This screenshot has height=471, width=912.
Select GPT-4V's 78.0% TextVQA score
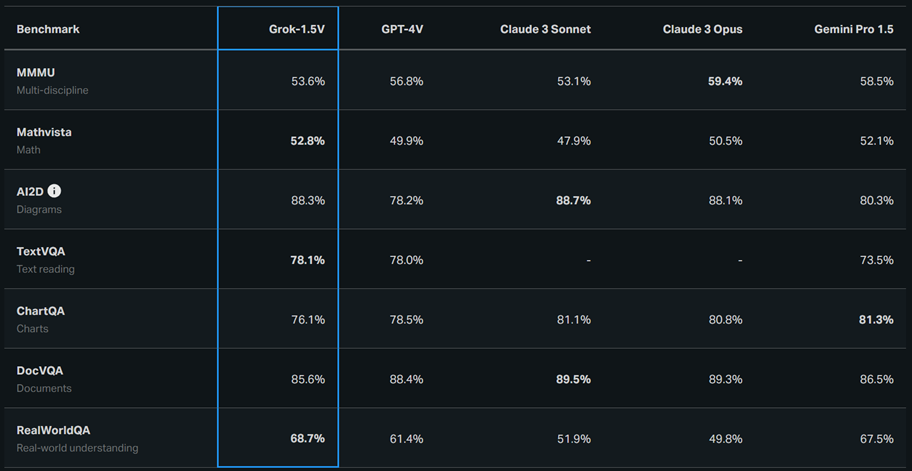[x=406, y=260]
